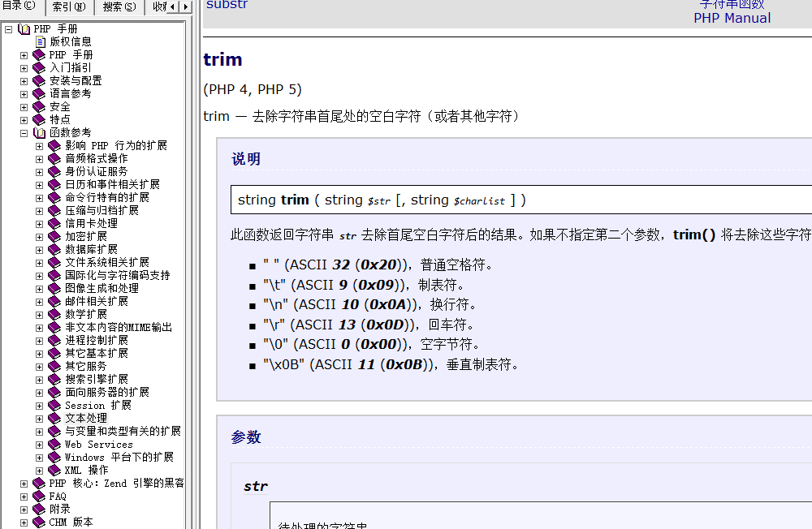The image size is (812, 529).
Task: Select Web Services tree item
Action: tap(99, 445)
